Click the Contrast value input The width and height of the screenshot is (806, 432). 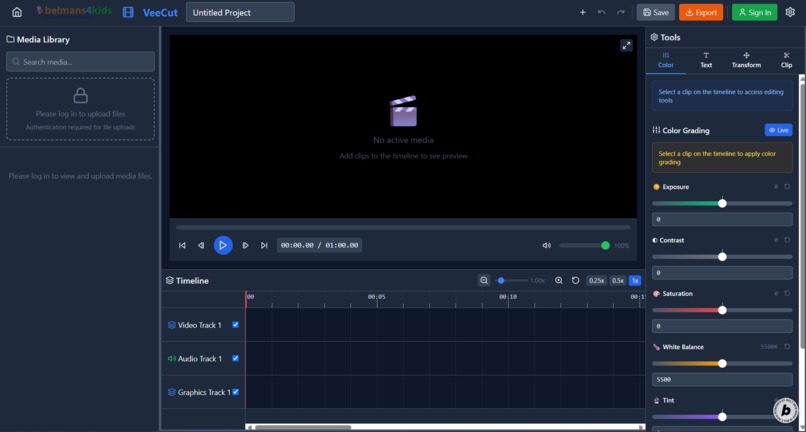(x=722, y=273)
